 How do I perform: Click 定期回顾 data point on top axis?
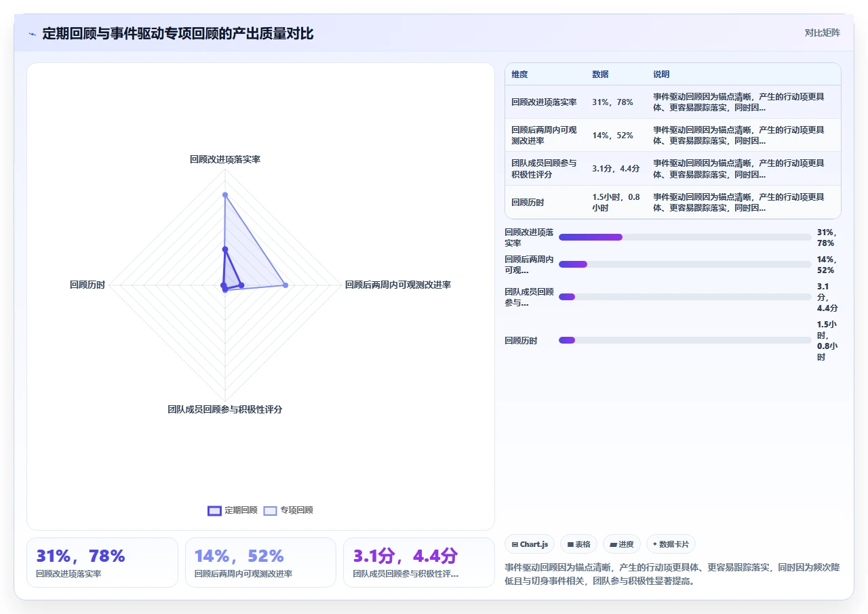tap(225, 249)
